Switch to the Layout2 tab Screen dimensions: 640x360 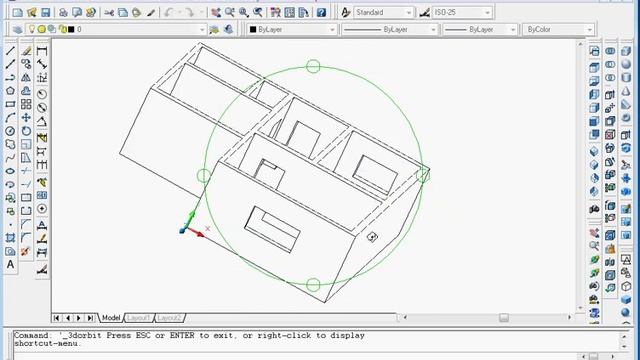169,318
